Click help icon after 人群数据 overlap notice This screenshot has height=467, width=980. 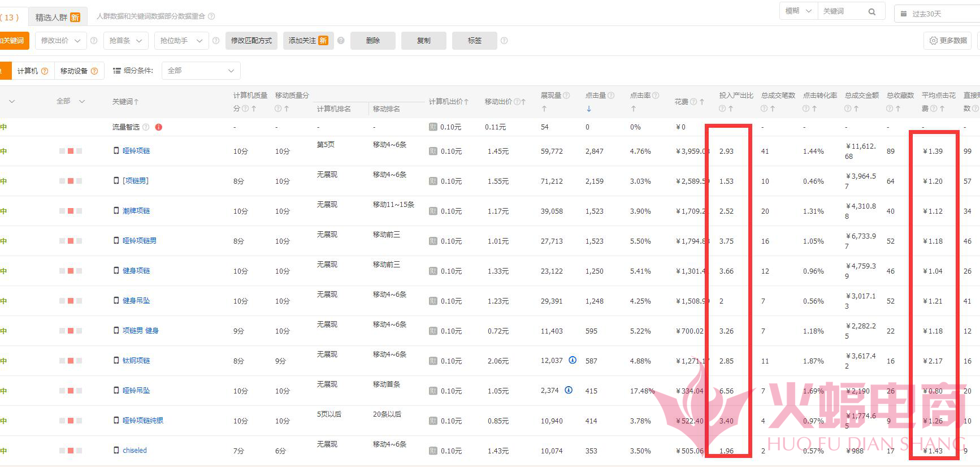[x=211, y=16]
